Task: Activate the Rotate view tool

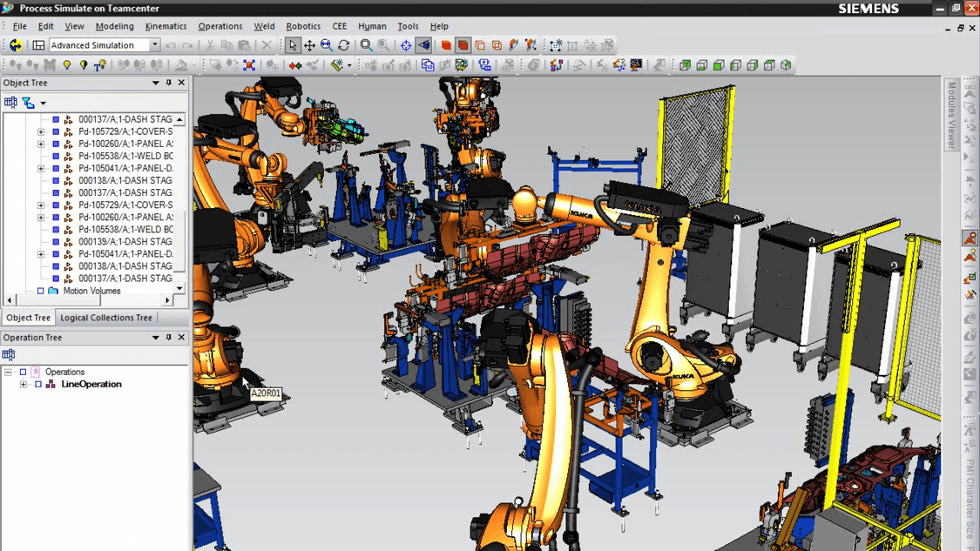Action: (342, 44)
